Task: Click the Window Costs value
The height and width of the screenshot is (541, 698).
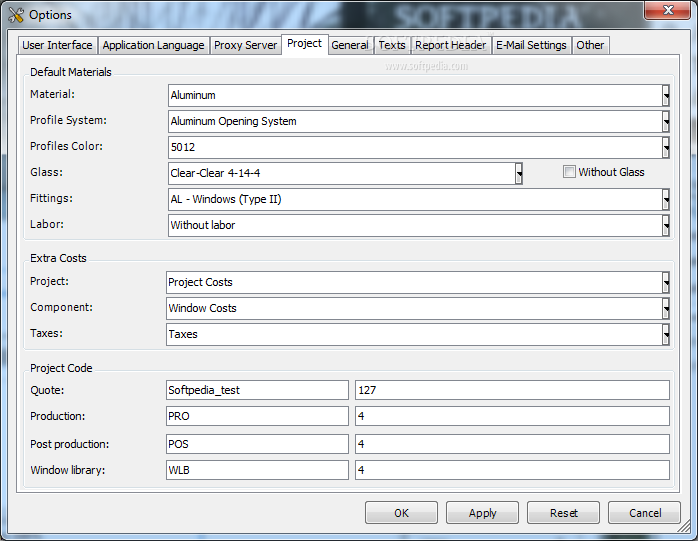Action: (x=203, y=308)
